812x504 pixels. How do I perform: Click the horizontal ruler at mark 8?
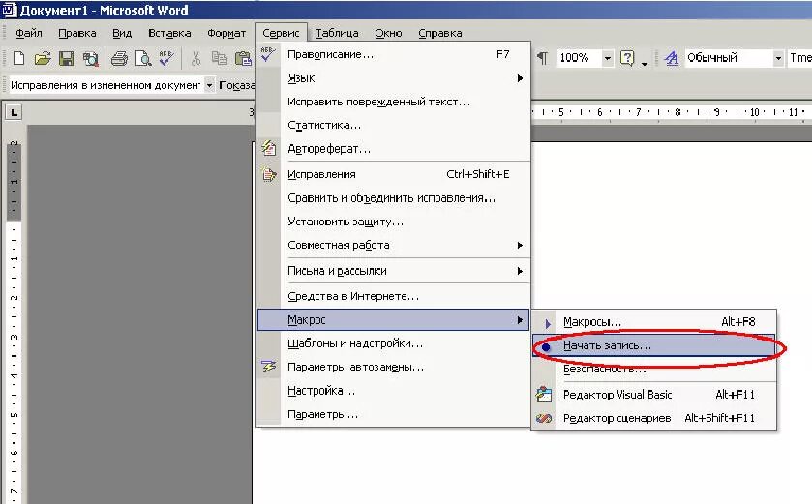coord(677,112)
